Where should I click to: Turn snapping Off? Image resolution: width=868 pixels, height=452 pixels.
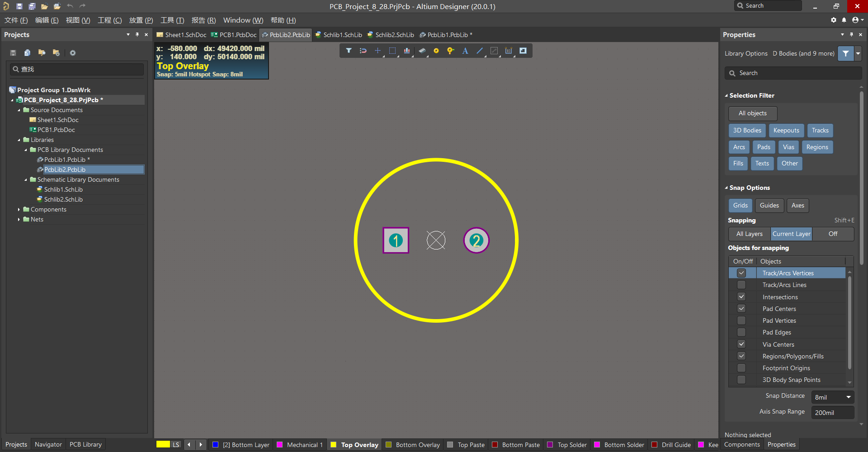point(833,234)
